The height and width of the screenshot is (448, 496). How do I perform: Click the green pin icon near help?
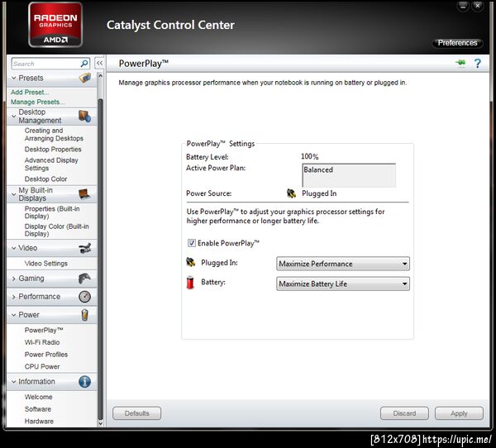pyautogui.click(x=460, y=63)
